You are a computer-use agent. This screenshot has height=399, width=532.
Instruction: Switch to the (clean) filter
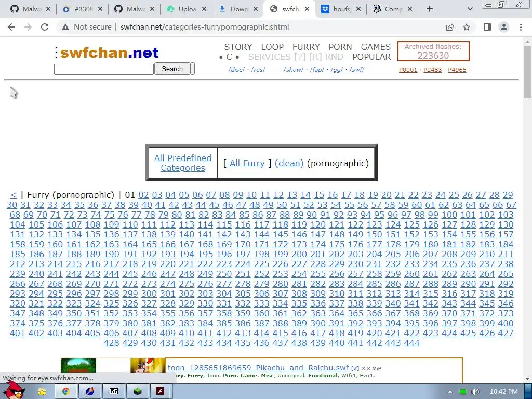tap(289, 163)
